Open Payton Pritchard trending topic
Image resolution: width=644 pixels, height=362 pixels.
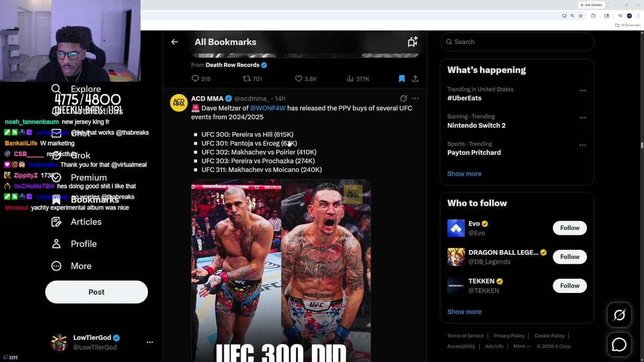pos(474,152)
